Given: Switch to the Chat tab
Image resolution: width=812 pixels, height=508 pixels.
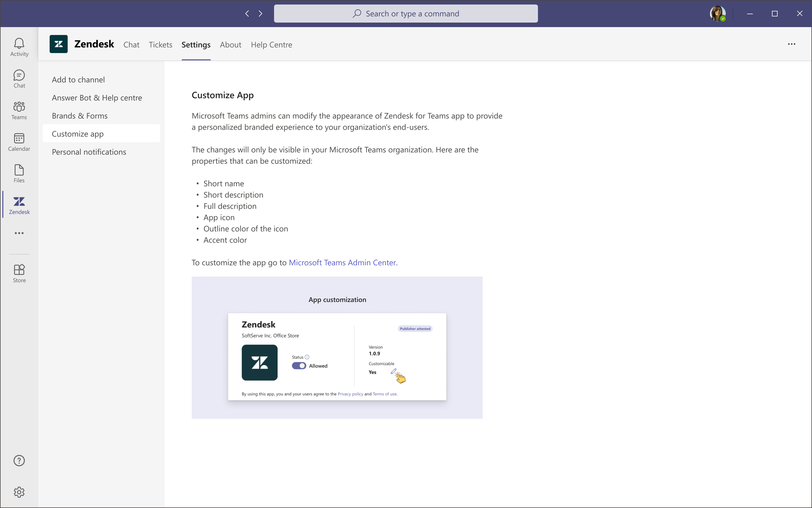Looking at the screenshot, I should (131, 44).
